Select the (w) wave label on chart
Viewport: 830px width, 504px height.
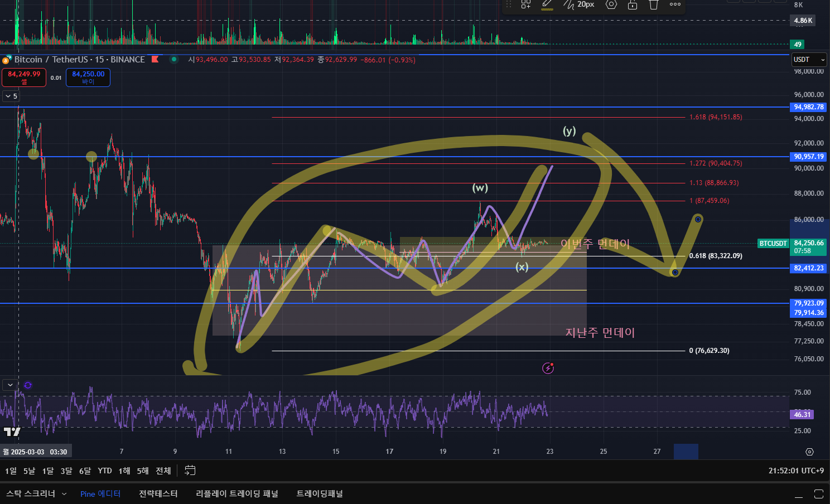click(480, 188)
